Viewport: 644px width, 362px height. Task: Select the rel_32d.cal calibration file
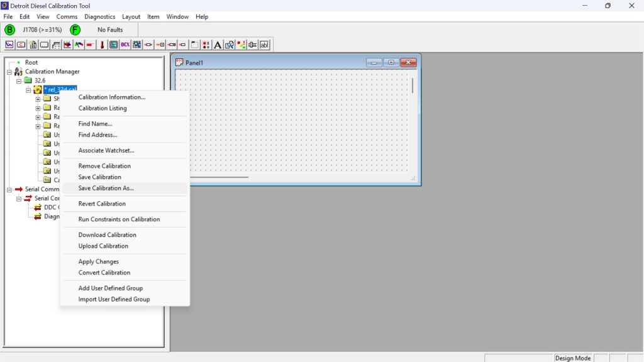61,89
